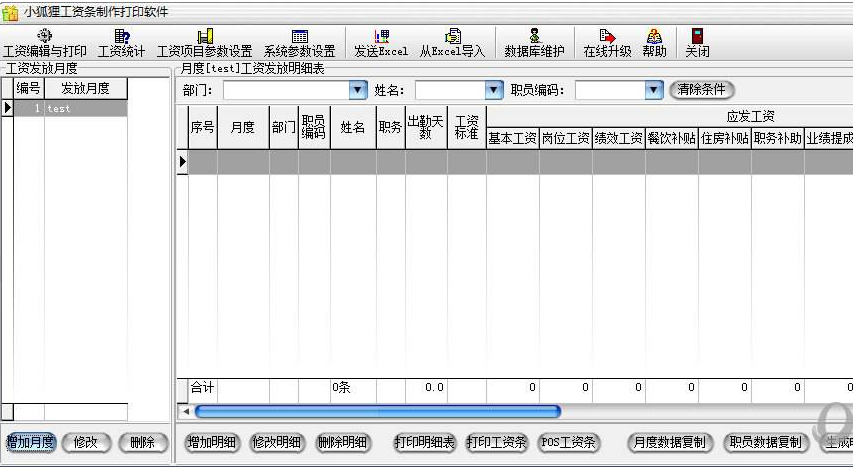Expand the 姓名 dropdown
Screen dimensions: 853x467
coord(493,90)
